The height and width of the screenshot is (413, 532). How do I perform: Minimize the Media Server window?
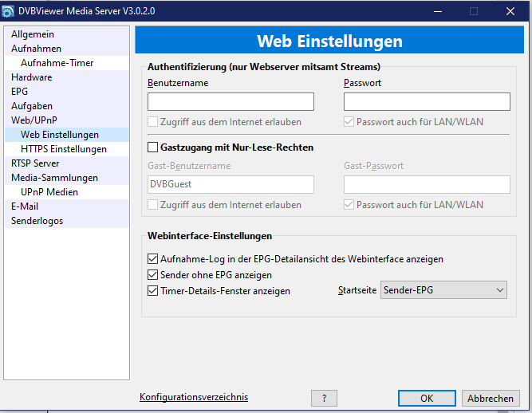click(x=438, y=11)
